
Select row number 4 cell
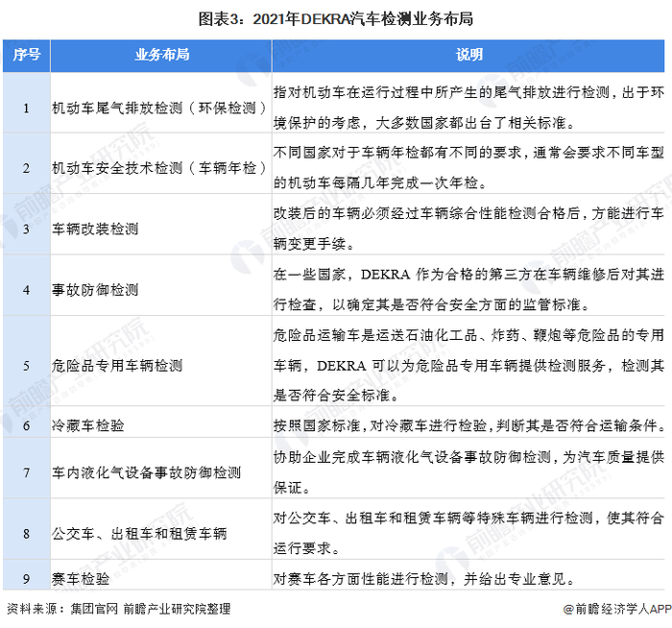coord(27,285)
